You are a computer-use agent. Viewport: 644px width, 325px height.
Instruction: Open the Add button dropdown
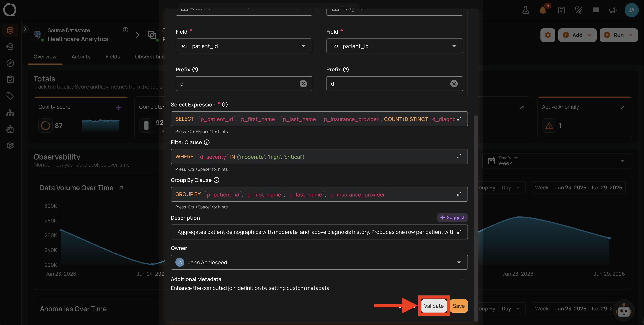coord(577,35)
